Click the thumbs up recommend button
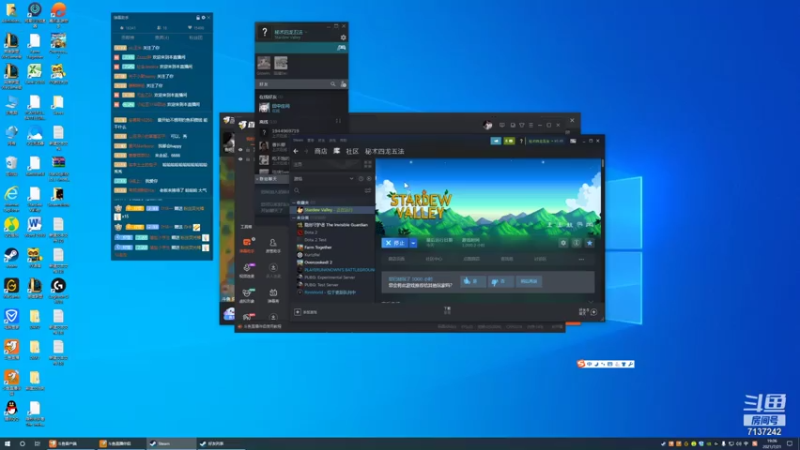 (472, 281)
